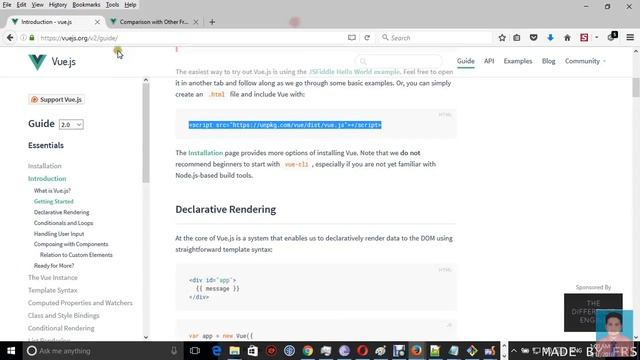Open File Explorer from the taskbar
This screenshot has height=360, width=640.
(235, 351)
